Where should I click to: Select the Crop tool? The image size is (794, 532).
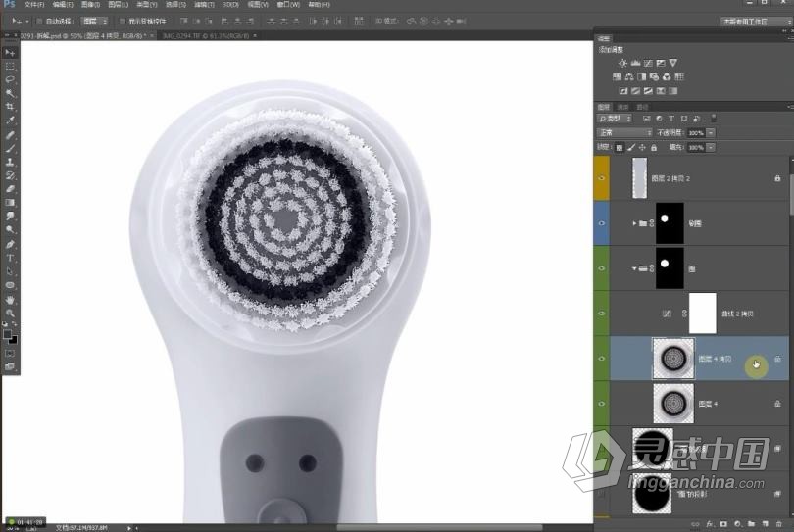pos(10,107)
